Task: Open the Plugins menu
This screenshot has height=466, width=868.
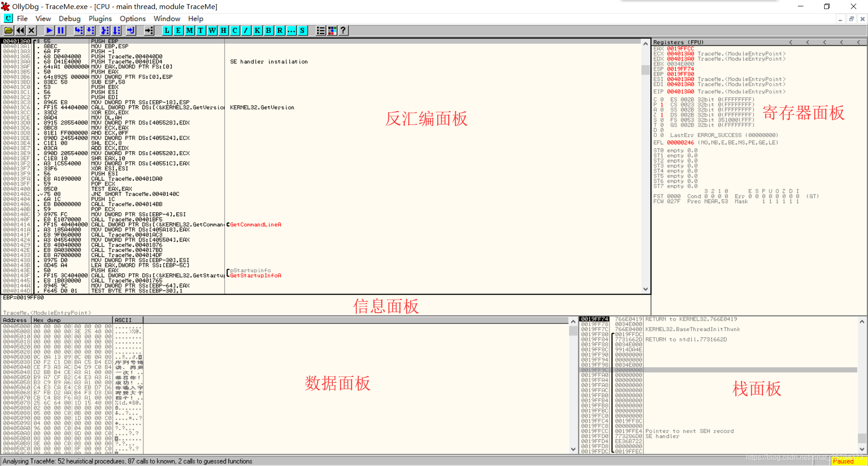Action: coord(100,19)
